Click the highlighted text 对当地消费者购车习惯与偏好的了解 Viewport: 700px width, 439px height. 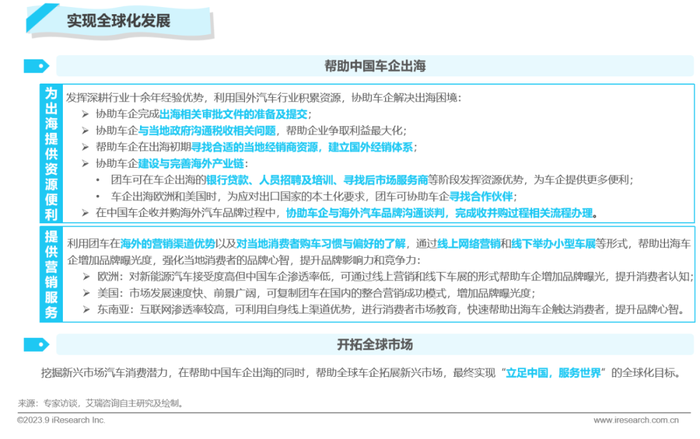click(x=321, y=243)
